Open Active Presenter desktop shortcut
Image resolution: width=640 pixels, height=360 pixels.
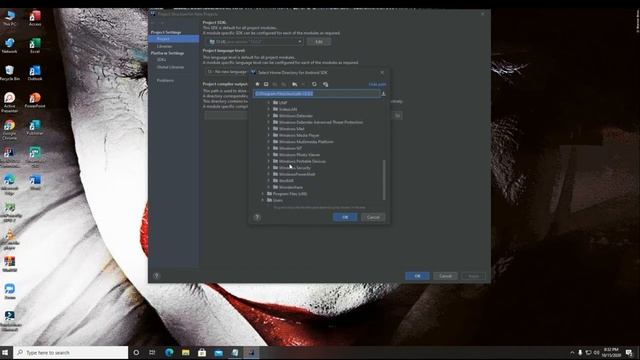point(9,102)
